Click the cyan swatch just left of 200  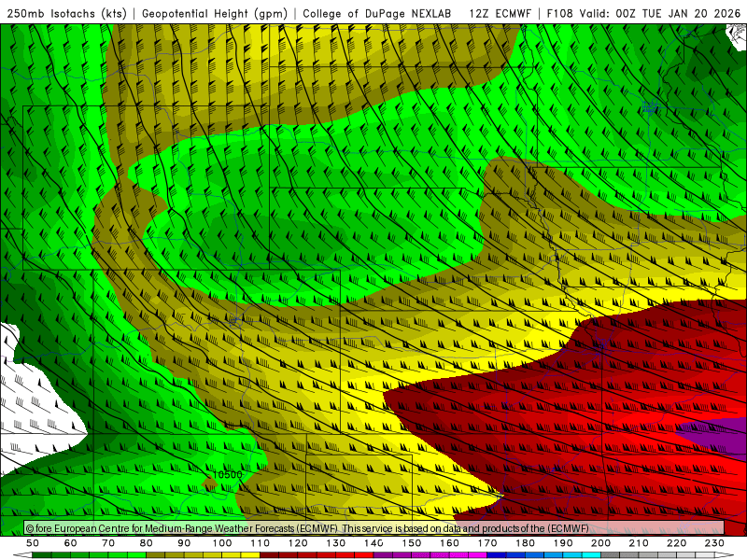[x=591, y=554]
